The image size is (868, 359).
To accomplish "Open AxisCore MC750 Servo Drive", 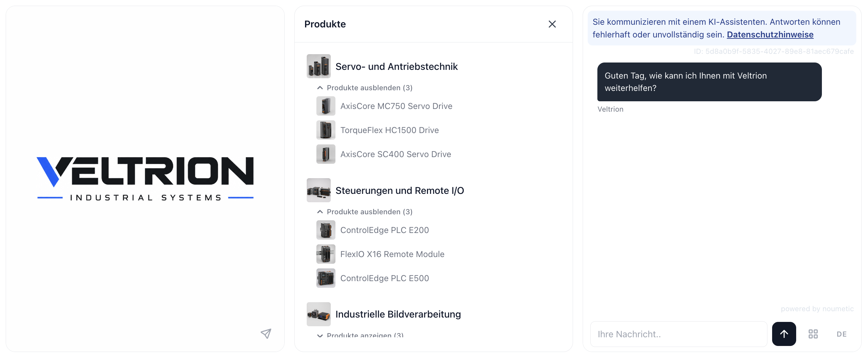I will tap(396, 106).
